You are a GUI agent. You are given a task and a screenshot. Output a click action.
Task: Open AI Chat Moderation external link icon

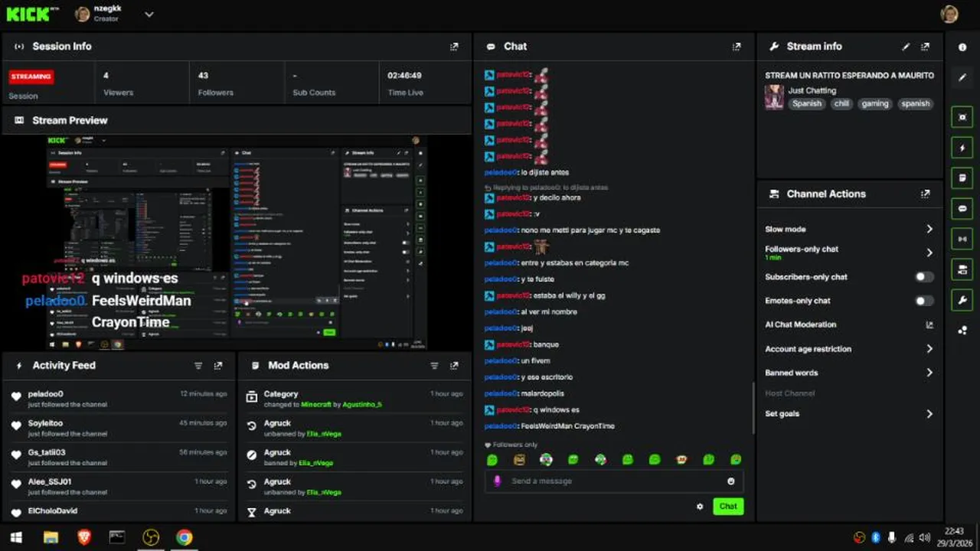pyautogui.click(x=929, y=324)
